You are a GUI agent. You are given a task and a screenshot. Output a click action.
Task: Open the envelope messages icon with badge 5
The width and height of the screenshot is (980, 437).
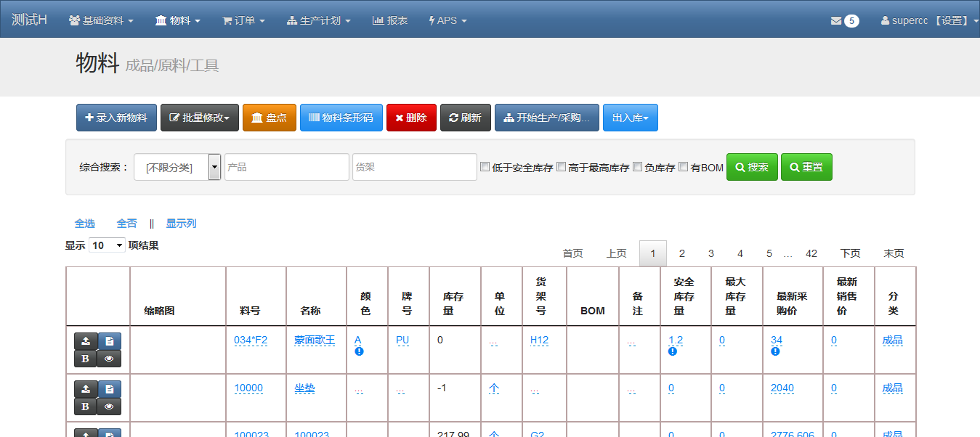(x=844, y=21)
